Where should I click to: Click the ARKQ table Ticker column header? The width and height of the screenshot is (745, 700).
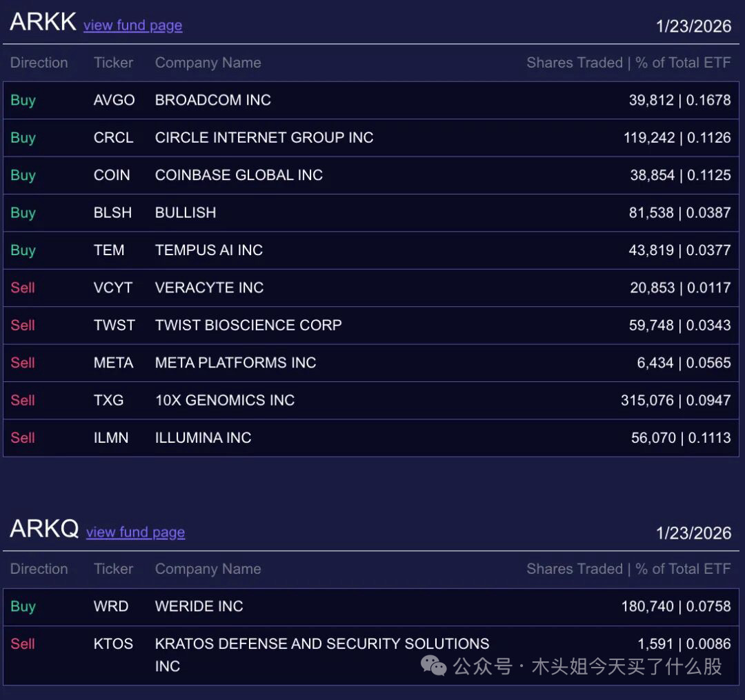coord(114,569)
